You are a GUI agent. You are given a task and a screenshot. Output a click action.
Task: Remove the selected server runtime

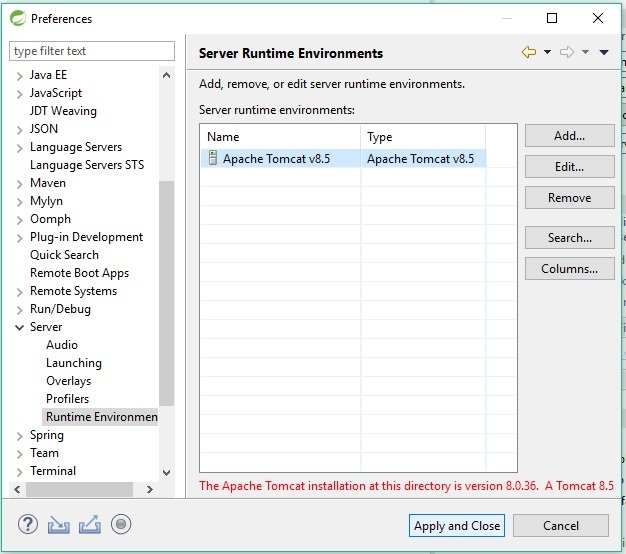[569, 198]
